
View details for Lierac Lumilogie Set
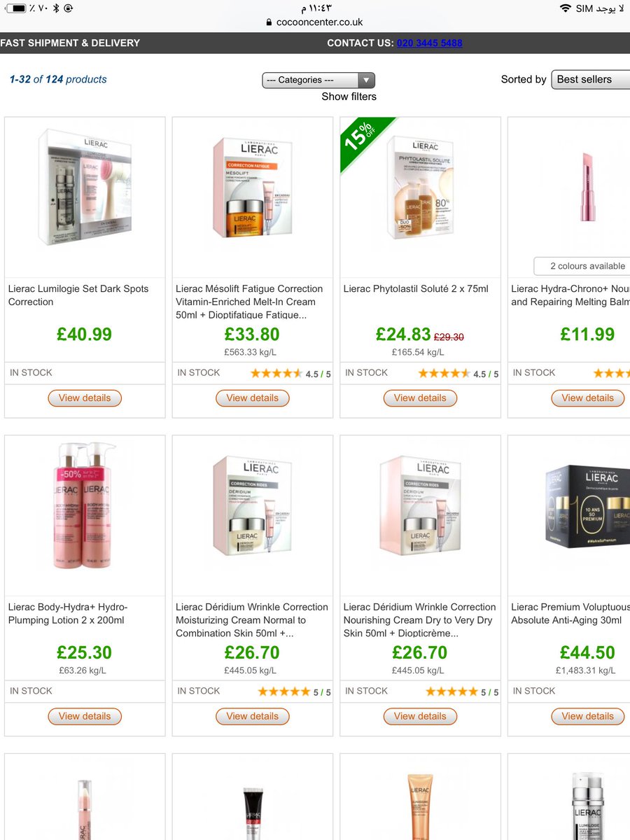(x=85, y=398)
